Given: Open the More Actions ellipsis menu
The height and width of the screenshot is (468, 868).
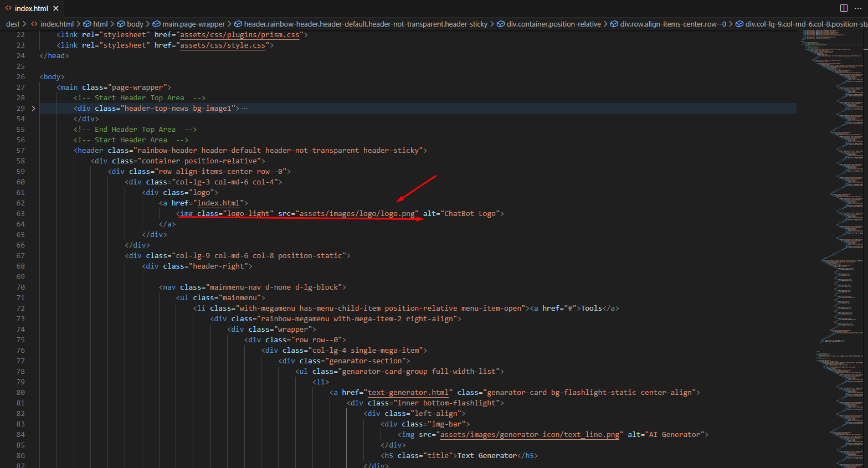Looking at the screenshot, I should pos(858,8).
